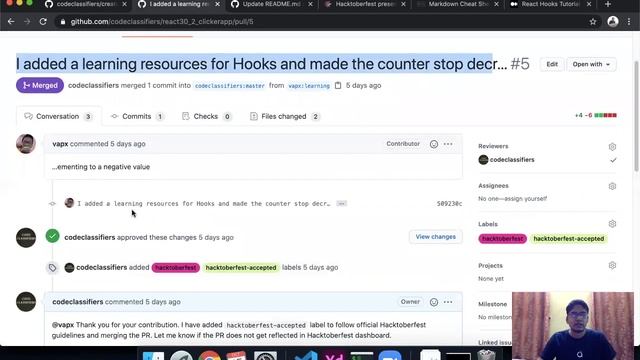Bookmark this page with the star icon
This screenshot has height=360, width=640.
coord(593,22)
